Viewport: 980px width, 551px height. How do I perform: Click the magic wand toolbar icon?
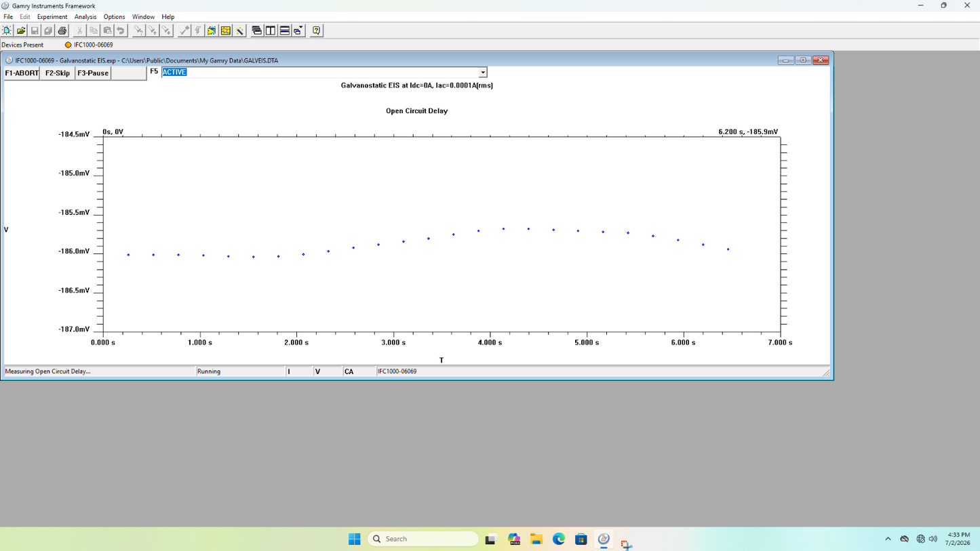240,30
